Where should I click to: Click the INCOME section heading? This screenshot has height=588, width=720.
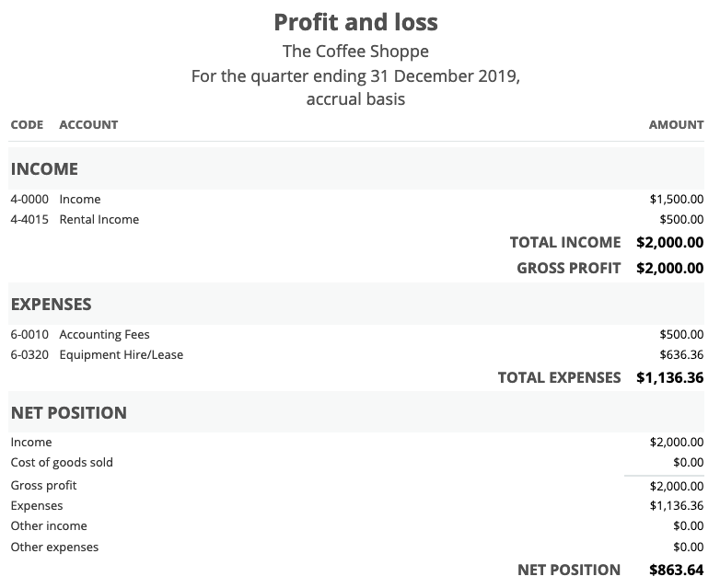44,169
